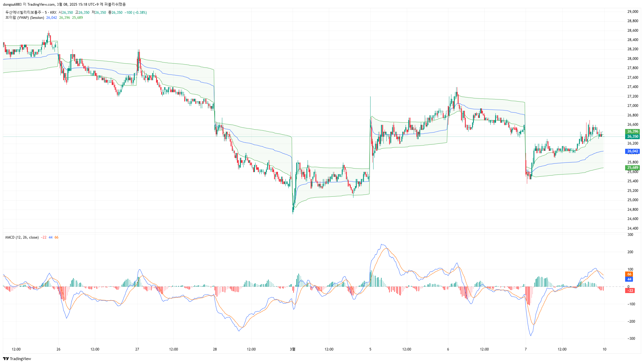Click the orange 66 MACD signal label
This screenshot has width=644, height=364.
pyautogui.click(x=629, y=274)
